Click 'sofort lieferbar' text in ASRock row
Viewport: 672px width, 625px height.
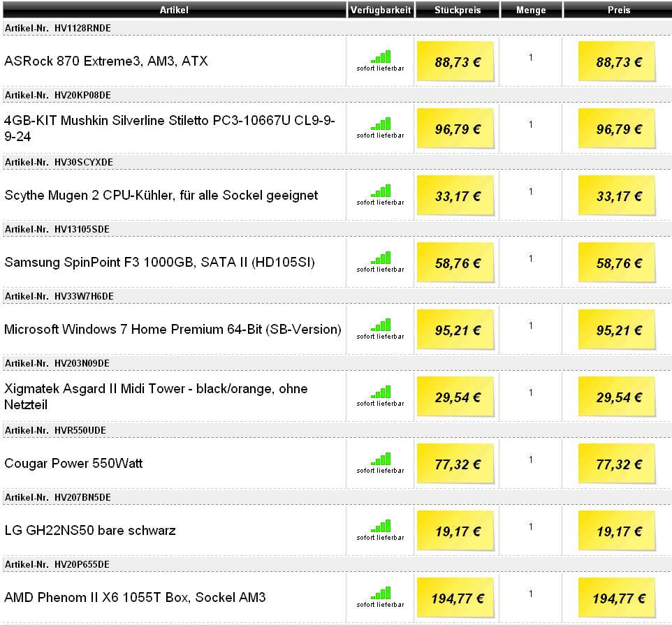pyautogui.click(x=381, y=68)
